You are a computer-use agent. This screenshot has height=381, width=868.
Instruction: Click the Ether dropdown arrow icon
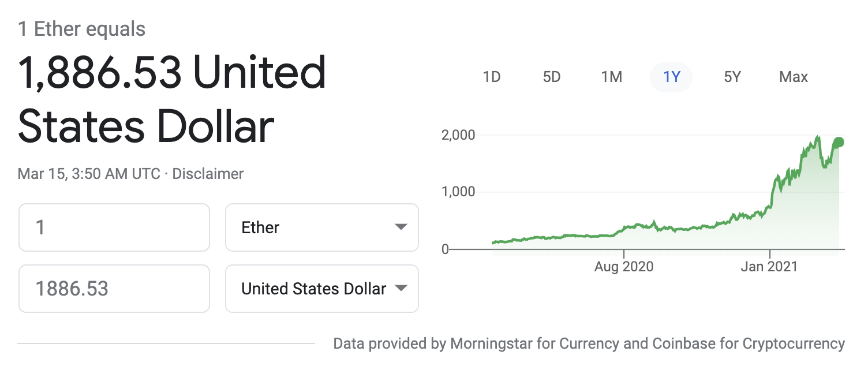click(401, 227)
